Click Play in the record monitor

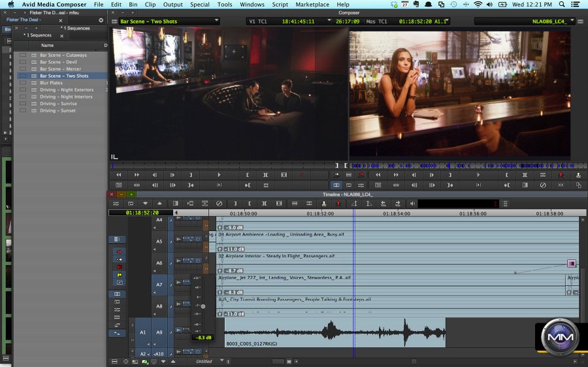478,175
